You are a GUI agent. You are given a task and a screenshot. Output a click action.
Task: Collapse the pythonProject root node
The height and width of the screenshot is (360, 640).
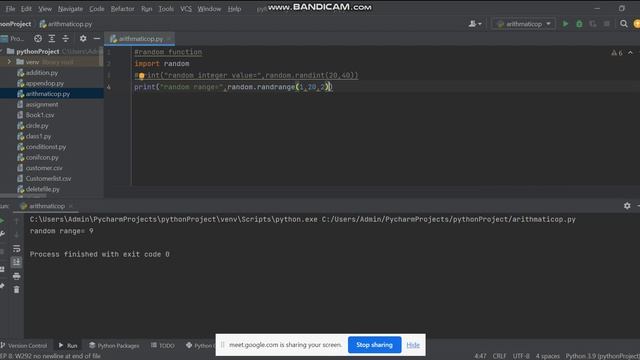2,51
